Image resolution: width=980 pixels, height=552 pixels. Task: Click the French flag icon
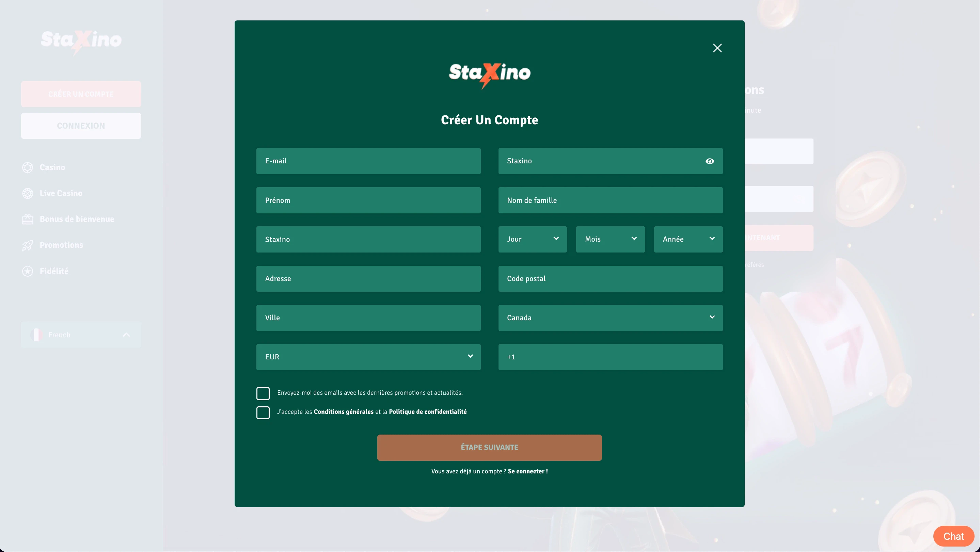coord(36,335)
